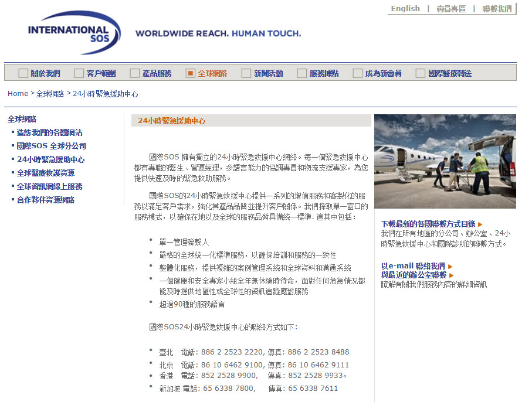Go to 成為新會員 in the navigation bar
This screenshot has width=532, height=402.
(383, 73)
